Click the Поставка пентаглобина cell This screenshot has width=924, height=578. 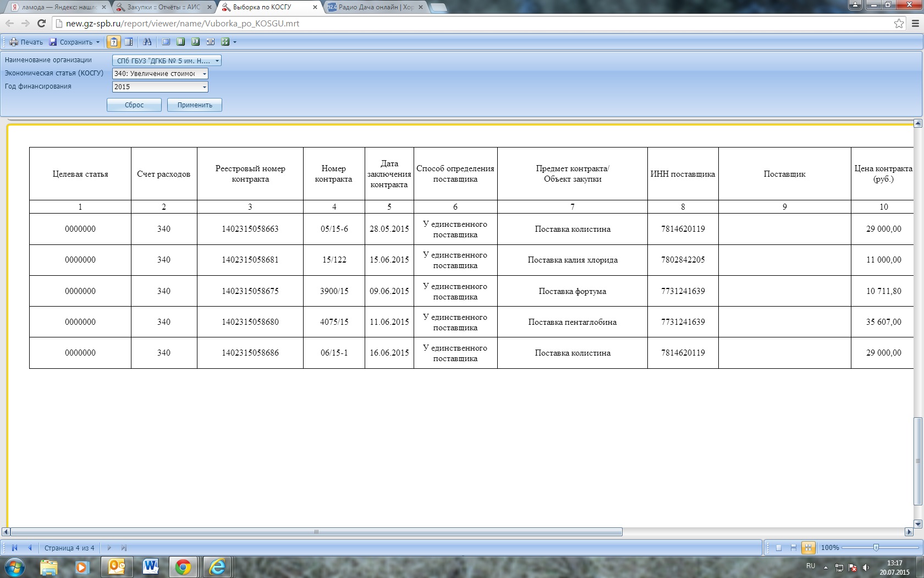click(x=573, y=322)
